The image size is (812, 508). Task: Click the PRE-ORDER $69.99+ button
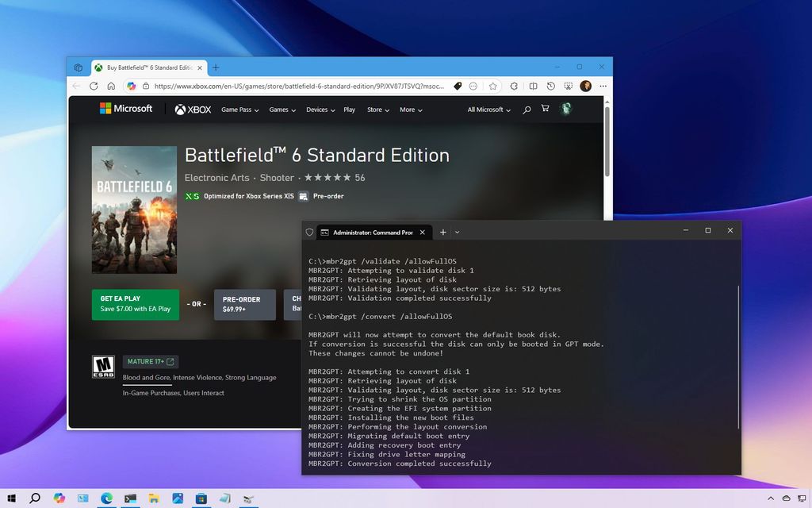tap(243, 304)
